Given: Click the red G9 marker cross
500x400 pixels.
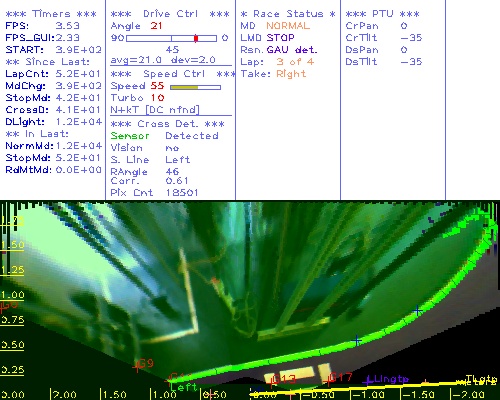Looking at the screenshot, I should pos(137,367).
